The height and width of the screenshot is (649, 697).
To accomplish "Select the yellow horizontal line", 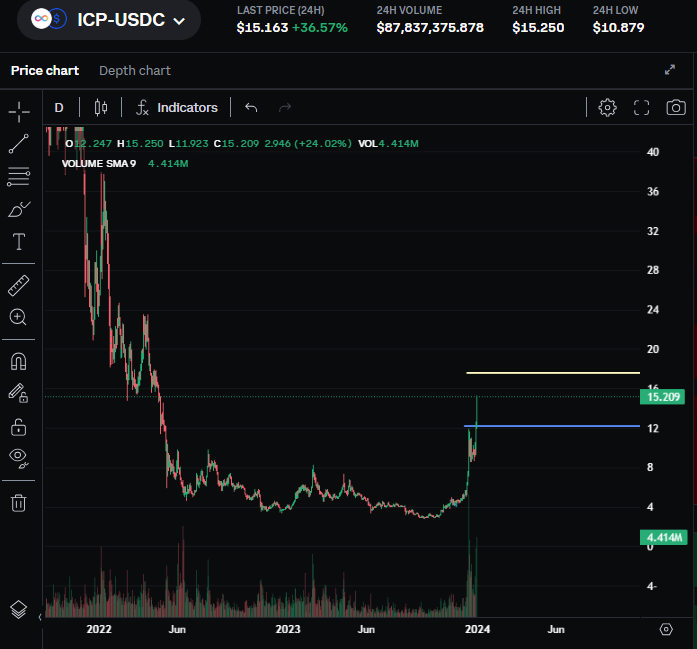I will pos(553,373).
